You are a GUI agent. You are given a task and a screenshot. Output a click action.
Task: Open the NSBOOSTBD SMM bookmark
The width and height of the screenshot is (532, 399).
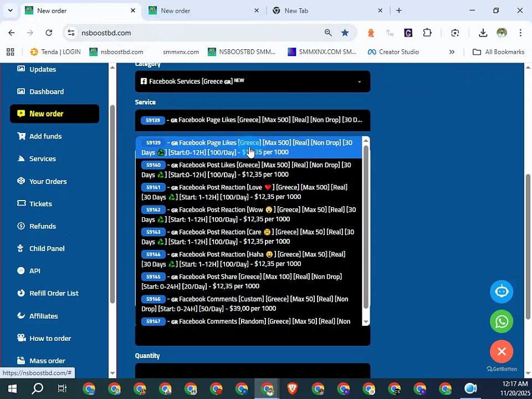tap(242, 52)
